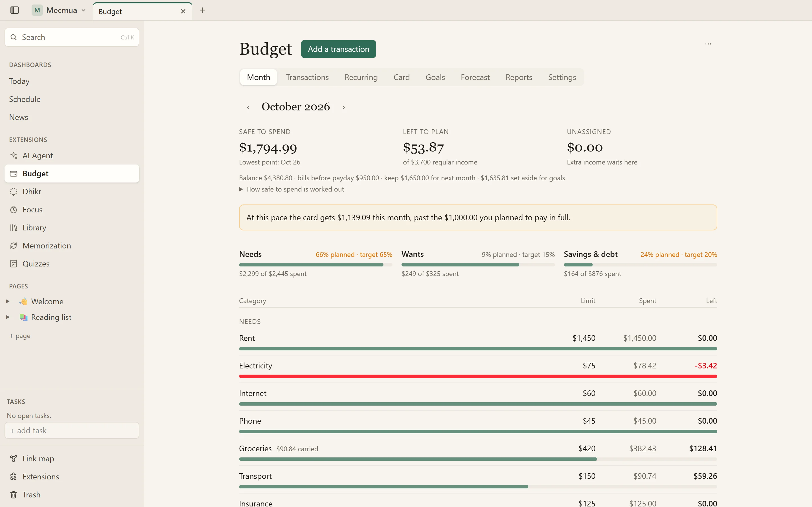The width and height of the screenshot is (812, 507).
Task: Toggle the sidebar panel icon
Action: tap(14, 10)
